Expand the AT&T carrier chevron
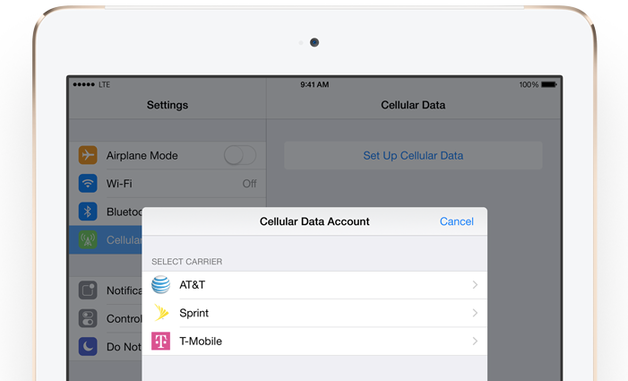Viewport: 628px width, 381px height. [x=475, y=285]
